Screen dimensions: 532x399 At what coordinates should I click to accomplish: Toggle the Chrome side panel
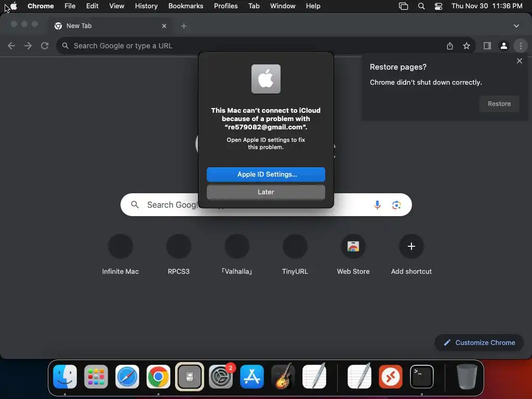(x=487, y=46)
